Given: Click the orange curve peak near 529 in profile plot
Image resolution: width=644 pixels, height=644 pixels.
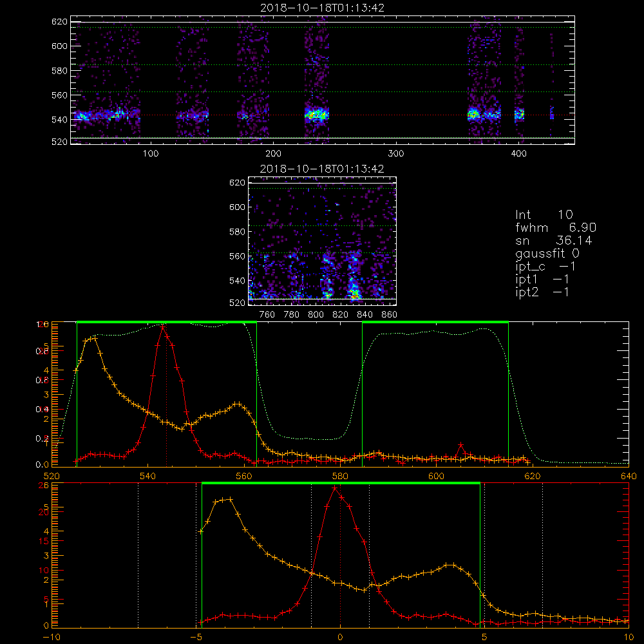Looking at the screenshot, I should pos(95,338).
